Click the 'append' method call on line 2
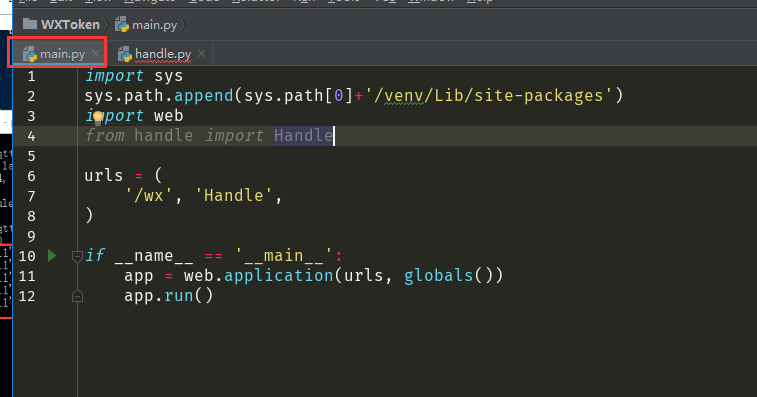The image size is (757, 397). (204, 96)
